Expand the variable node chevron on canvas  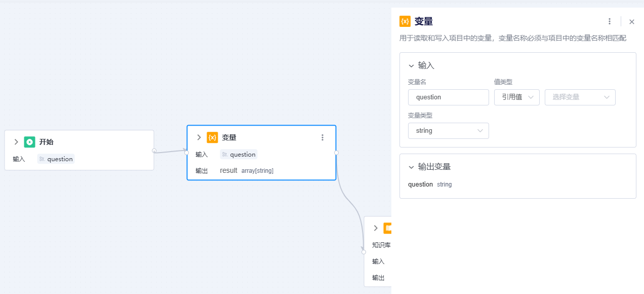[x=199, y=137]
